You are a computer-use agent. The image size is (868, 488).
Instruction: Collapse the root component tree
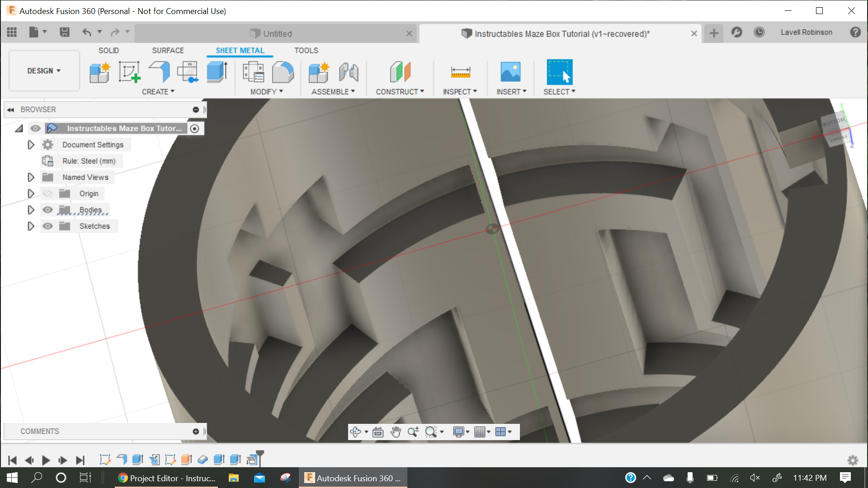19,129
